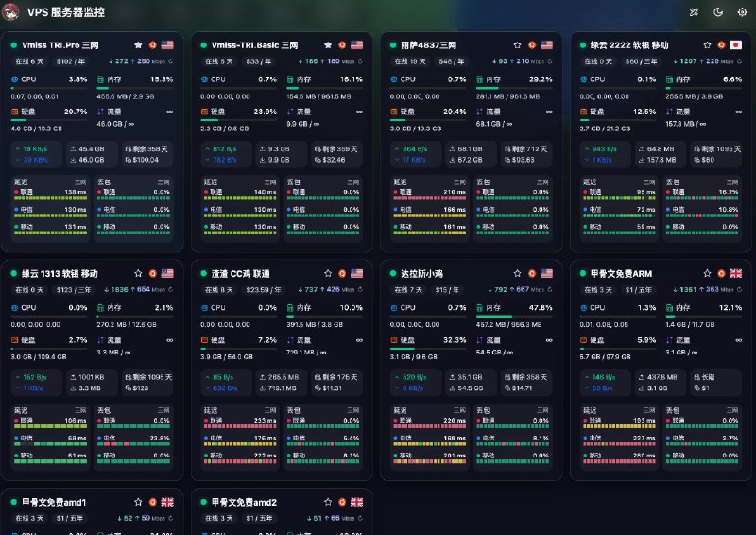Star the 绿云 1313 软银 移动 server
Image resolution: width=756 pixels, height=535 pixels.
click(x=138, y=273)
